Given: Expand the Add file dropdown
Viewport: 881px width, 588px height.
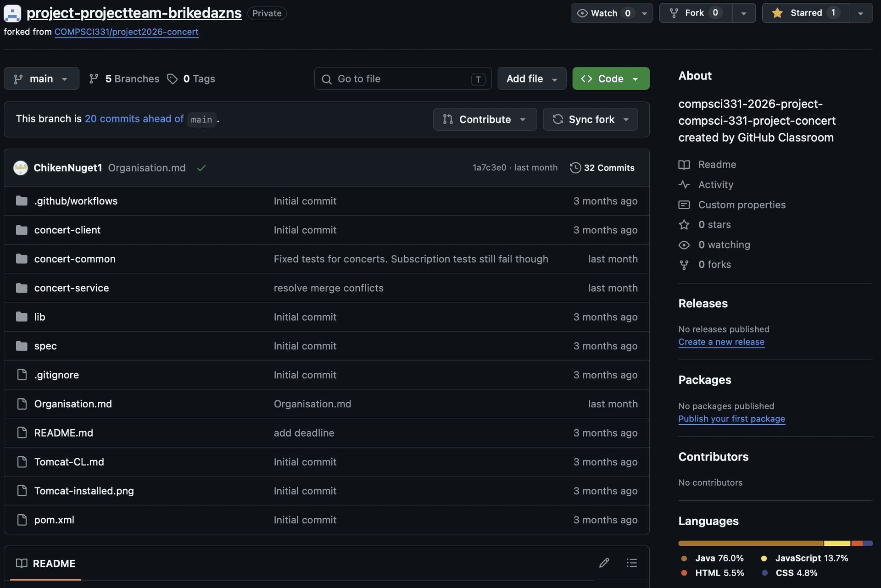Looking at the screenshot, I should coord(532,78).
